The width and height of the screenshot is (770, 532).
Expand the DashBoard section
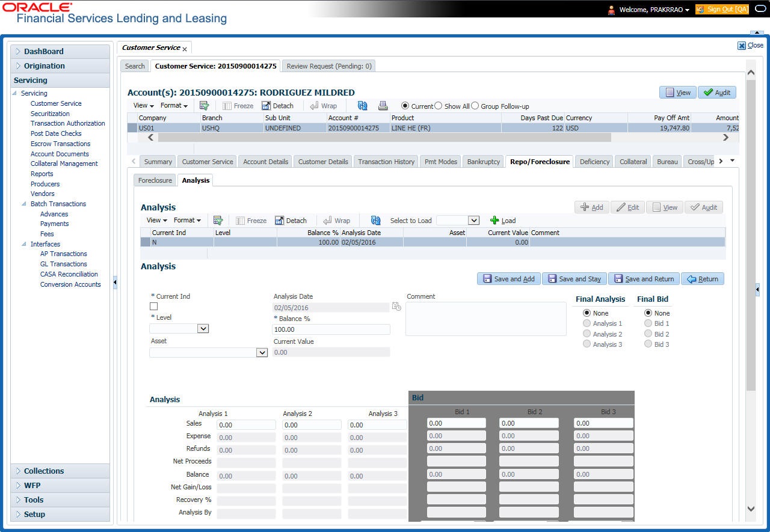(x=60, y=52)
